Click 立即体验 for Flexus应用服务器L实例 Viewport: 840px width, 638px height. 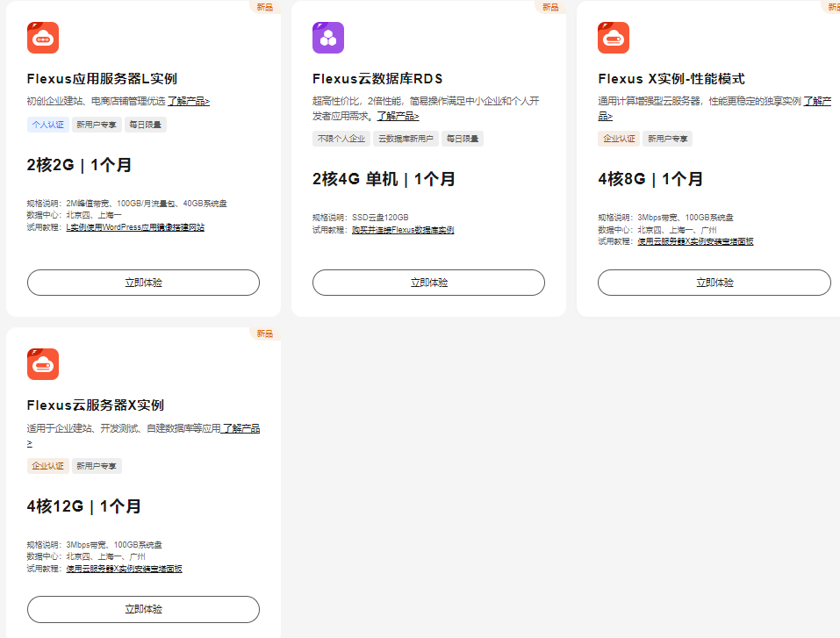point(143,283)
